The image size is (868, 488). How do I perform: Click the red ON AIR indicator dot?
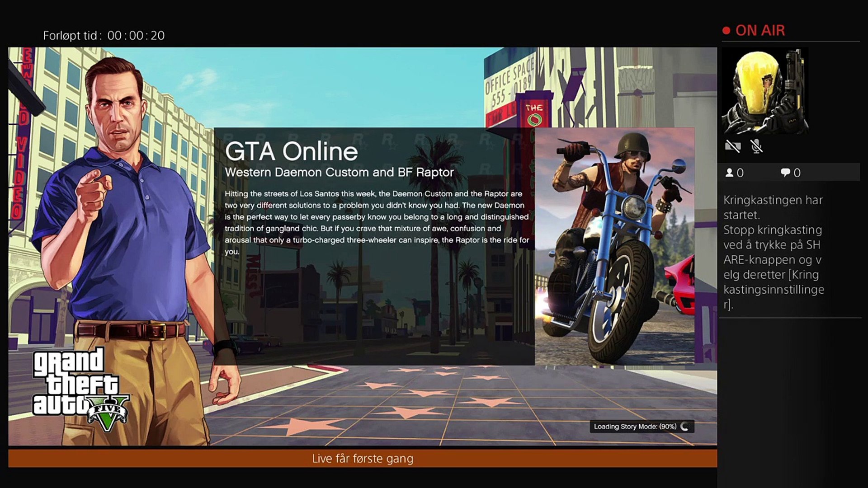pos(728,30)
